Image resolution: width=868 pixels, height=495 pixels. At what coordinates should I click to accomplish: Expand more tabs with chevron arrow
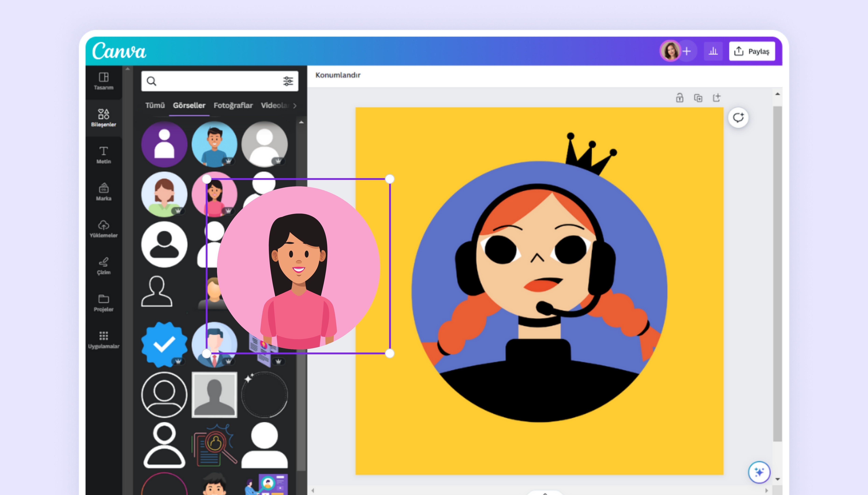295,106
